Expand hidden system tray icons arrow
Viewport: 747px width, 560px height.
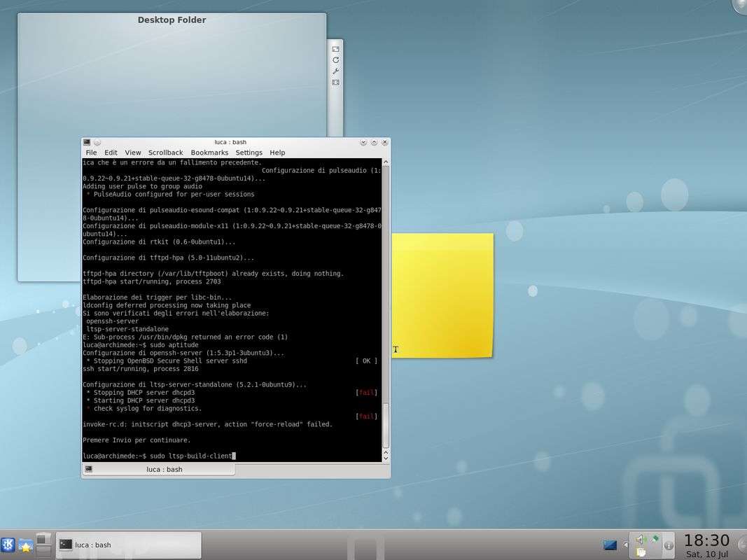tap(626, 545)
